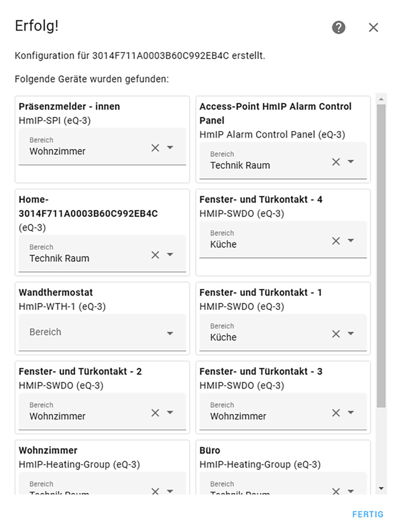The width and height of the screenshot is (401, 532).
Task: Open Bereich dropdown for Wandthermostat
Action: tap(170, 333)
